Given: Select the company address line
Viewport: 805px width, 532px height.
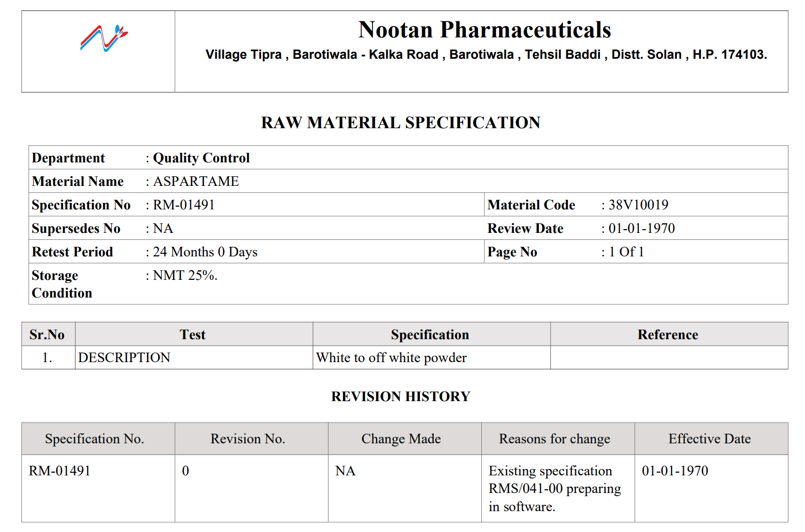Looking at the screenshot, I should coord(486,54).
